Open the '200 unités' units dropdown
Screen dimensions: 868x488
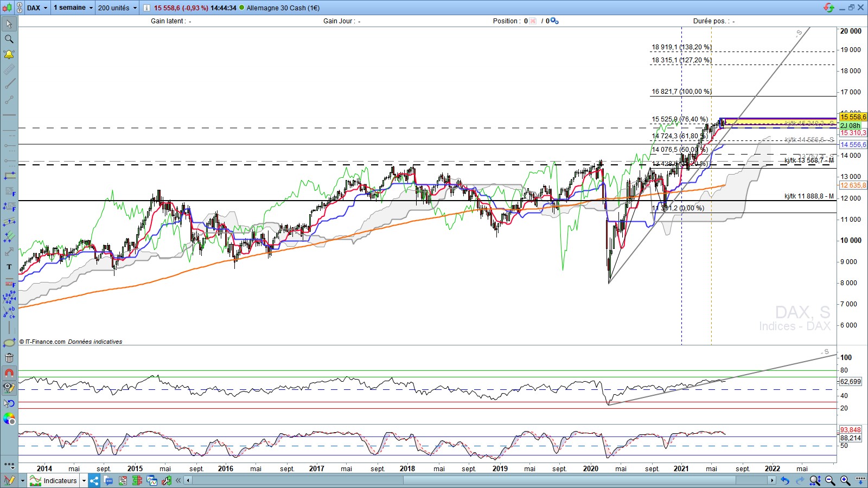(x=117, y=8)
